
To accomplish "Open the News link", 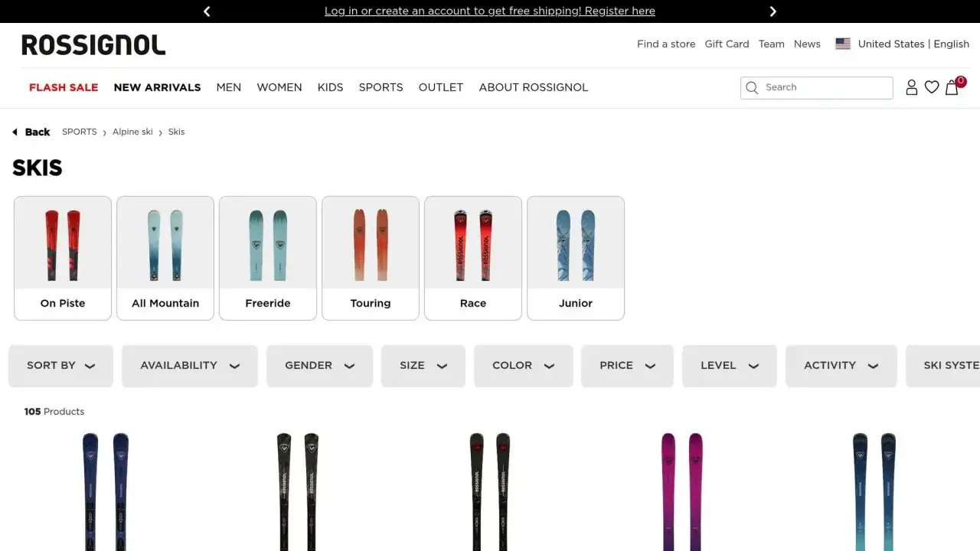I will 807,44.
